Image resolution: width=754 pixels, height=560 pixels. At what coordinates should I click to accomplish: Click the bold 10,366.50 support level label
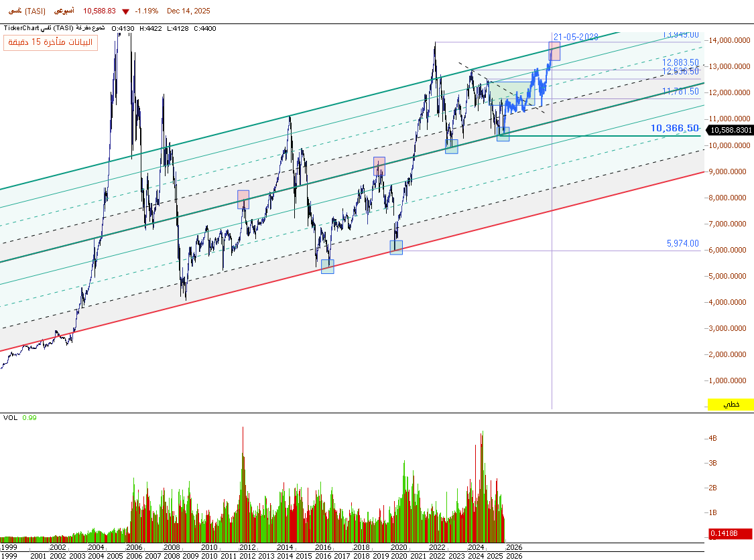click(675, 128)
